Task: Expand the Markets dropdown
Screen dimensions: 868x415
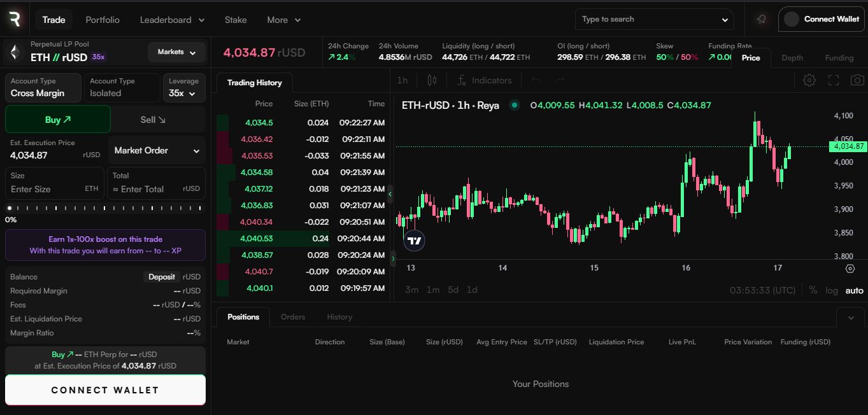Action: (x=176, y=52)
